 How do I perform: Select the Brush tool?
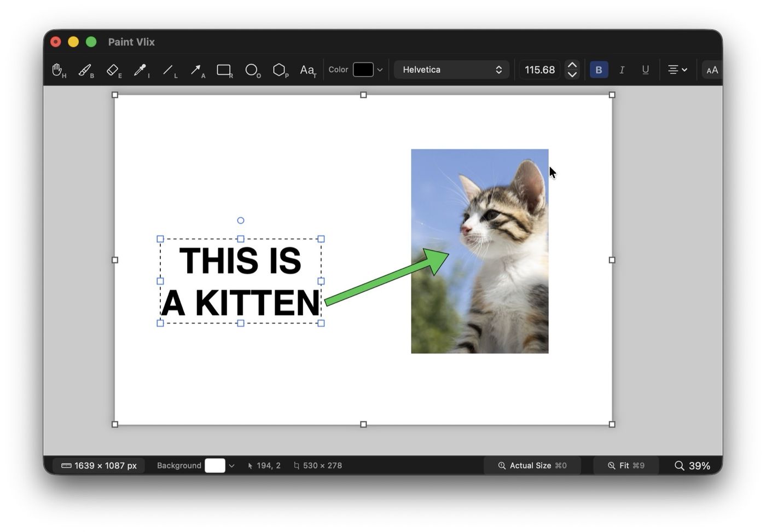pos(86,70)
